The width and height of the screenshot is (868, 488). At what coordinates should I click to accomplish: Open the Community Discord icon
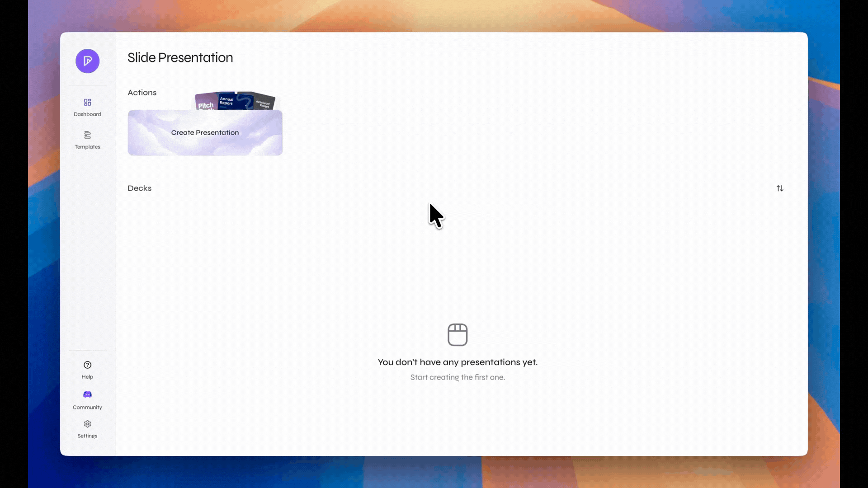point(87,394)
